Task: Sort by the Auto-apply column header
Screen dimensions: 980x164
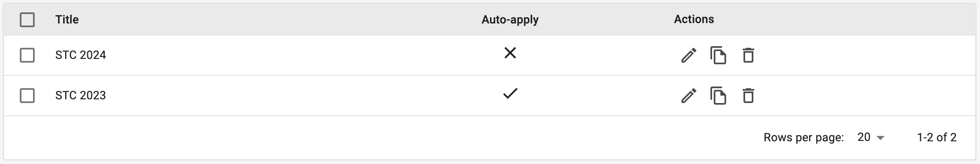Action: click(x=510, y=19)
